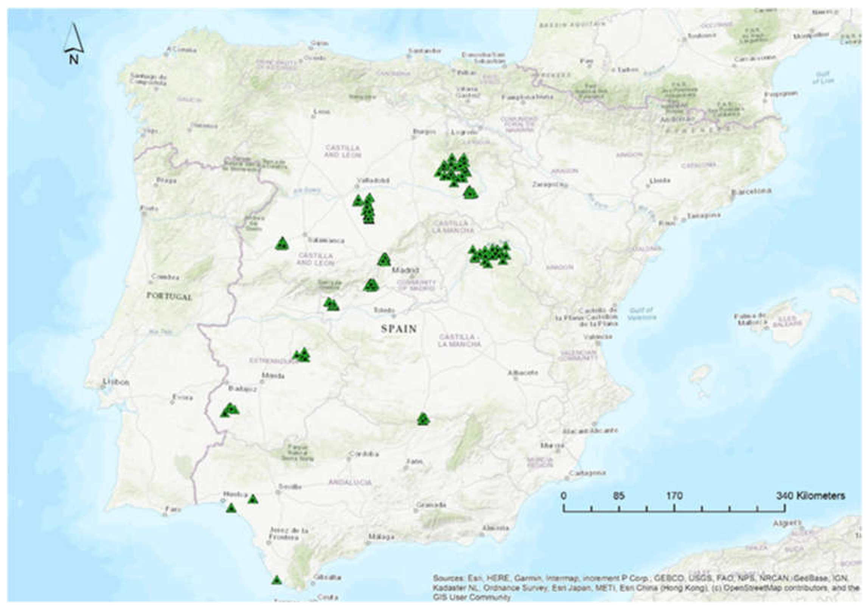The width and height of the screenshot is (868, 609).
Task: Select the isolated green marker below the Logroño cluster
Action: point(470,193)
